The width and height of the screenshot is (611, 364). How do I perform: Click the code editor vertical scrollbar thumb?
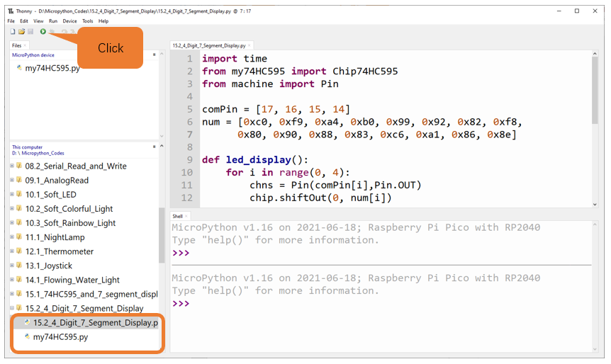click(595, 91)
